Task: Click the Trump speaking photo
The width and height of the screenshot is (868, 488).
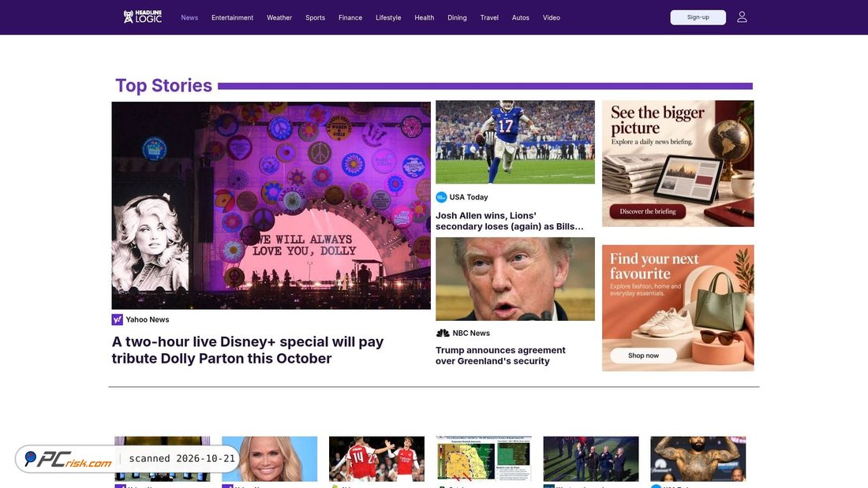Action: tap(515, 279)
